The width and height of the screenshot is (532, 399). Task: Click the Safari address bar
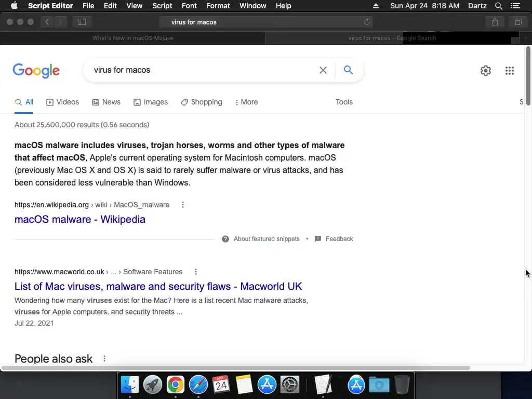(x=265, y=22)
